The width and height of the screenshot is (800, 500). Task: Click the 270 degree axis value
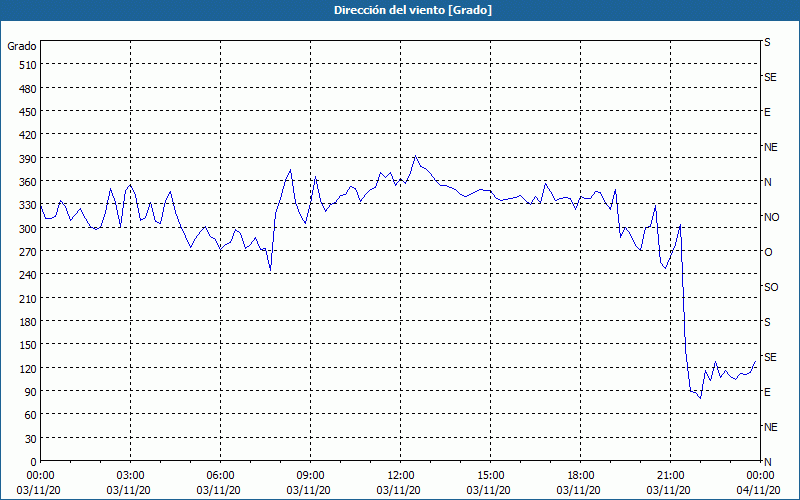point(28,252)
